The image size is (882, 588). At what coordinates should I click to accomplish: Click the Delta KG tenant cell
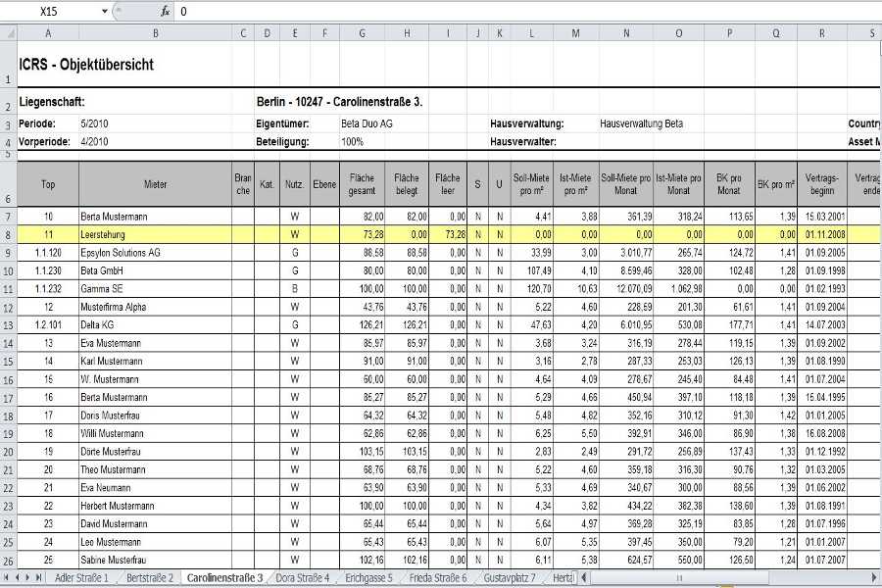click(x=155, y=325)
